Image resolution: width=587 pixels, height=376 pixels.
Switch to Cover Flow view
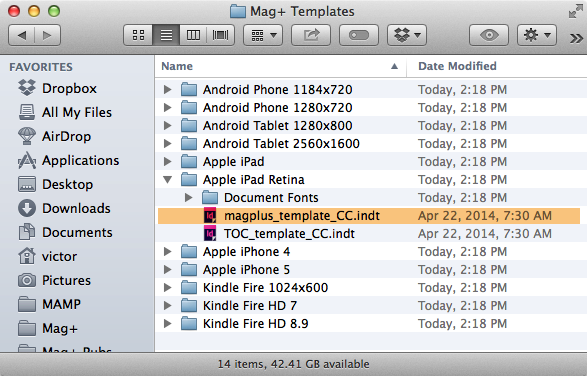[x=220, y=36]
